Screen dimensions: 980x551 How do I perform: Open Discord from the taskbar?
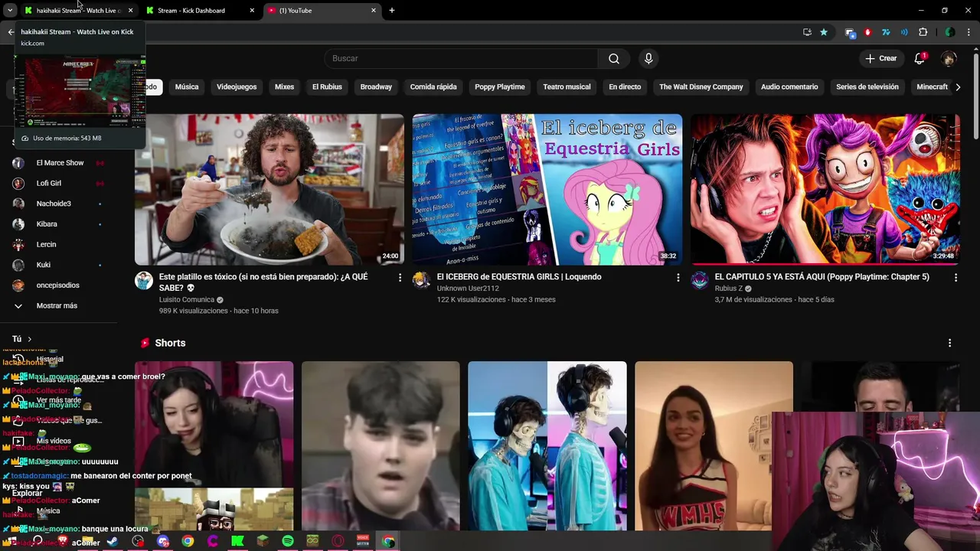(x=162, y=541)
